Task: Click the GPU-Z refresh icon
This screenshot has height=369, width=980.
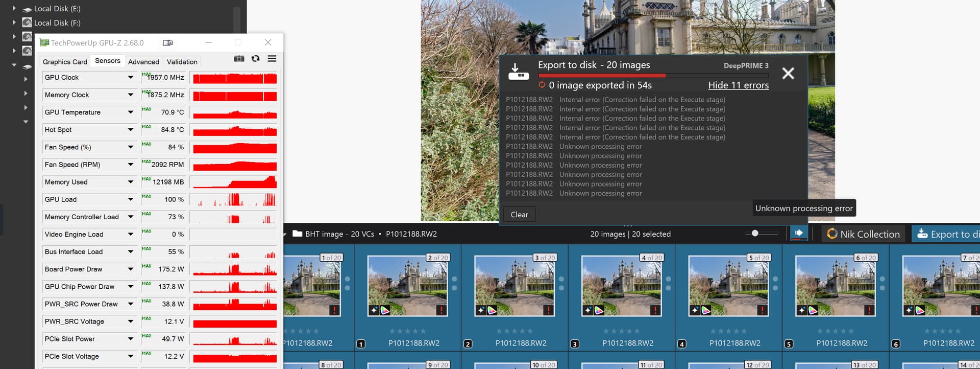Action: tap(255, 59)
